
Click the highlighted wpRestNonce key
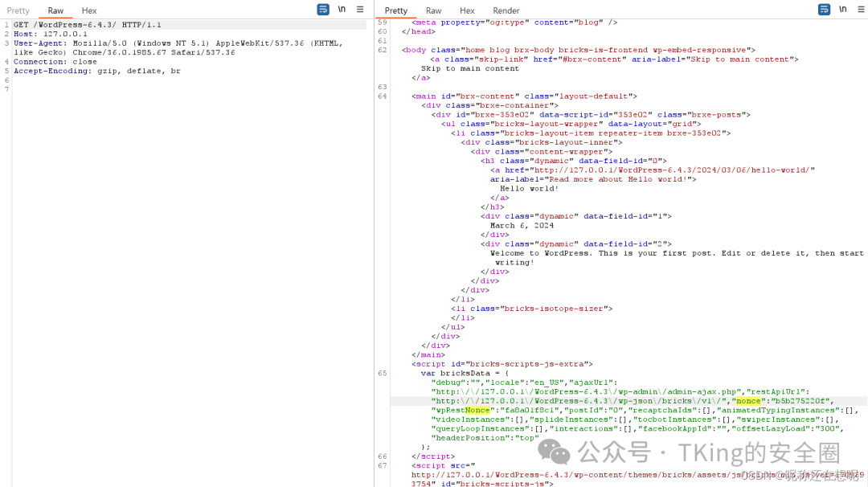coord(463,411)
